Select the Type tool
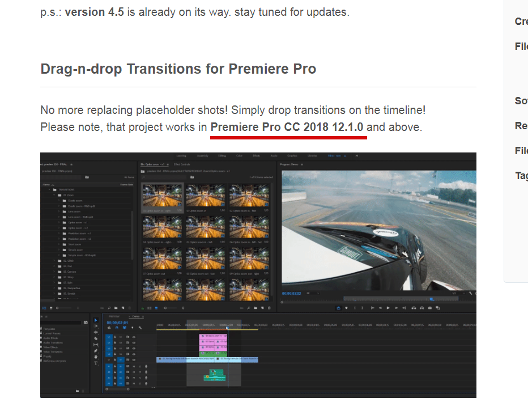 (x=96, y=363)
